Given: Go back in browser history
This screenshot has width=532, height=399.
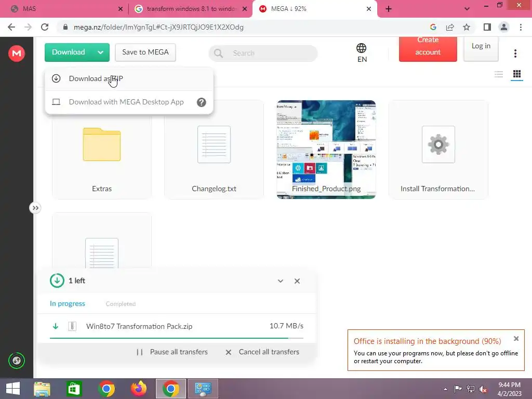Looking at the screenshot, I should [11, 27].
